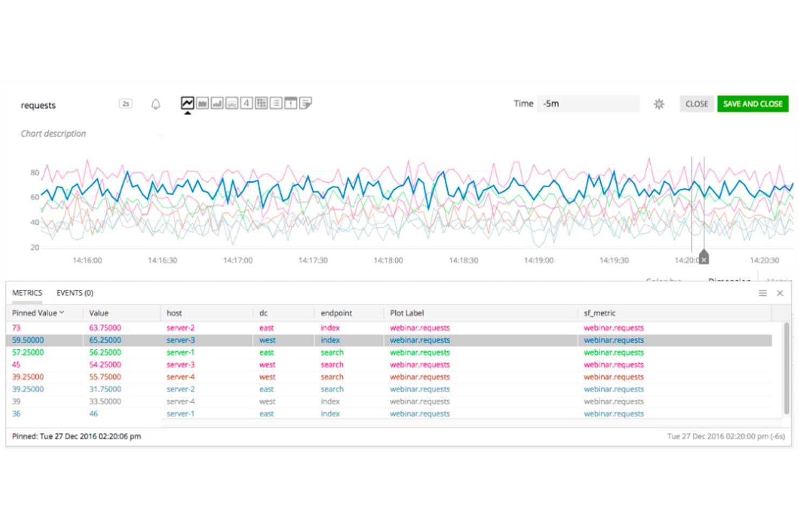Screen dimensions: 798x532
Task: Click value 33.50000 in the table
Action: 105,402
